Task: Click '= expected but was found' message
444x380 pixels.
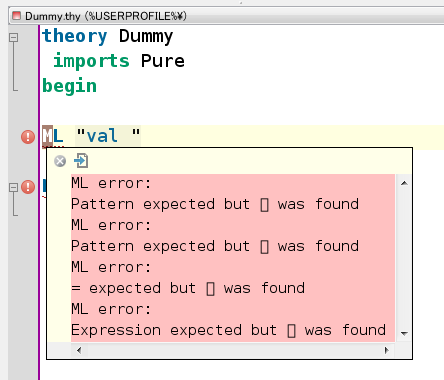Action: click(x=188, y=288)
